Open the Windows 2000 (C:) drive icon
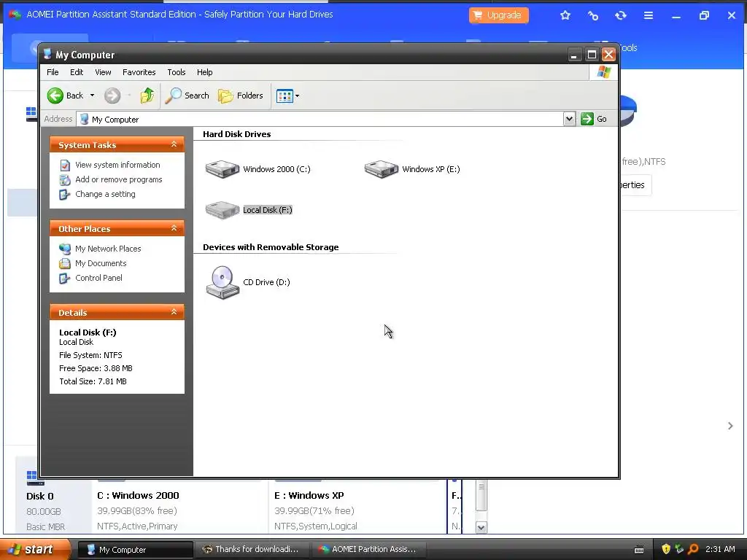This screenshot has width=747, height=560. [x=222, y=169]
